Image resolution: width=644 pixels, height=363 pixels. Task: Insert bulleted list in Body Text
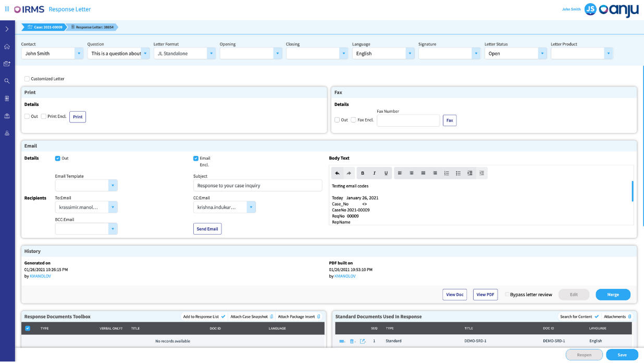[x=458, y=173]
